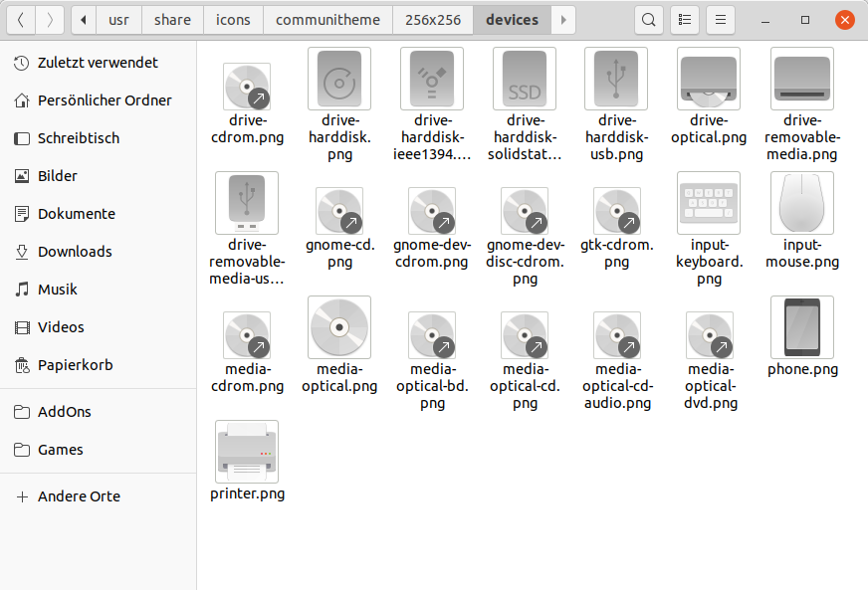Select phone.png file icon
868x590 pixels.
[x=802, y=327]
